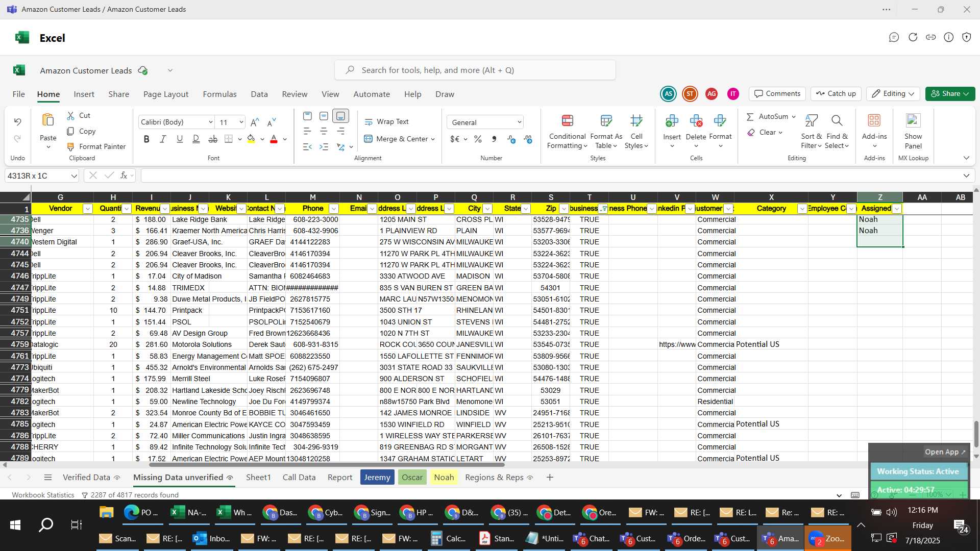Image resolution: width=980 pixels, height=551 pixels.
Task: Click the Paste clipboard icon
Action: click(48, 120)
